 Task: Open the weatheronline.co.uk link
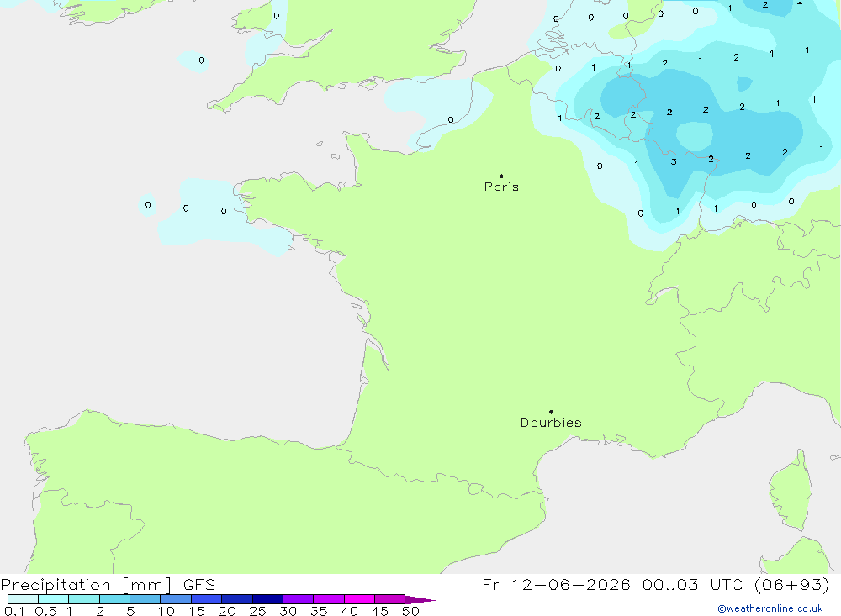point(770,608)
